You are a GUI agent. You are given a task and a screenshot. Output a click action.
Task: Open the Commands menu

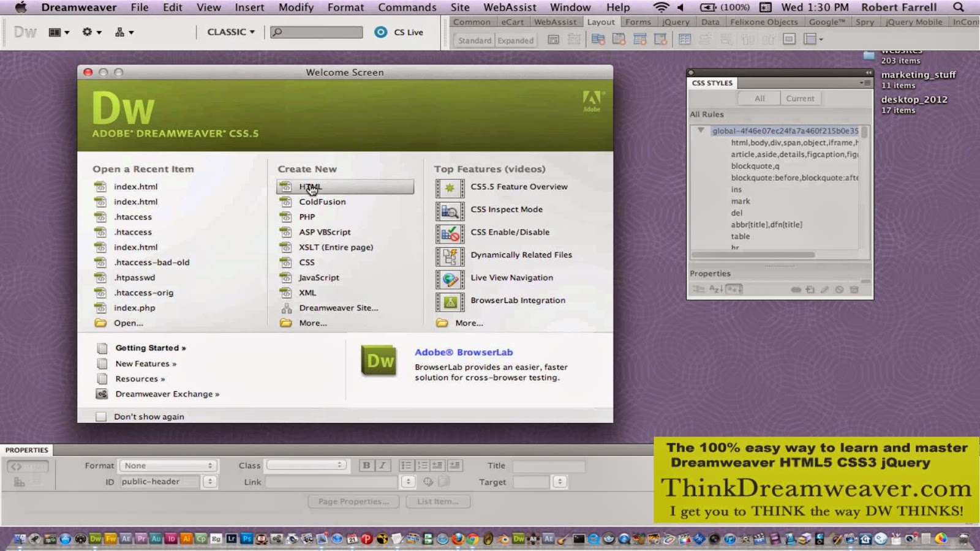(x=407, y=7)
